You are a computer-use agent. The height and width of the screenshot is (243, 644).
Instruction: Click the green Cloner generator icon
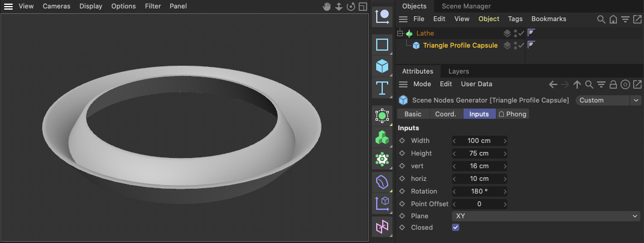(382, 137)
